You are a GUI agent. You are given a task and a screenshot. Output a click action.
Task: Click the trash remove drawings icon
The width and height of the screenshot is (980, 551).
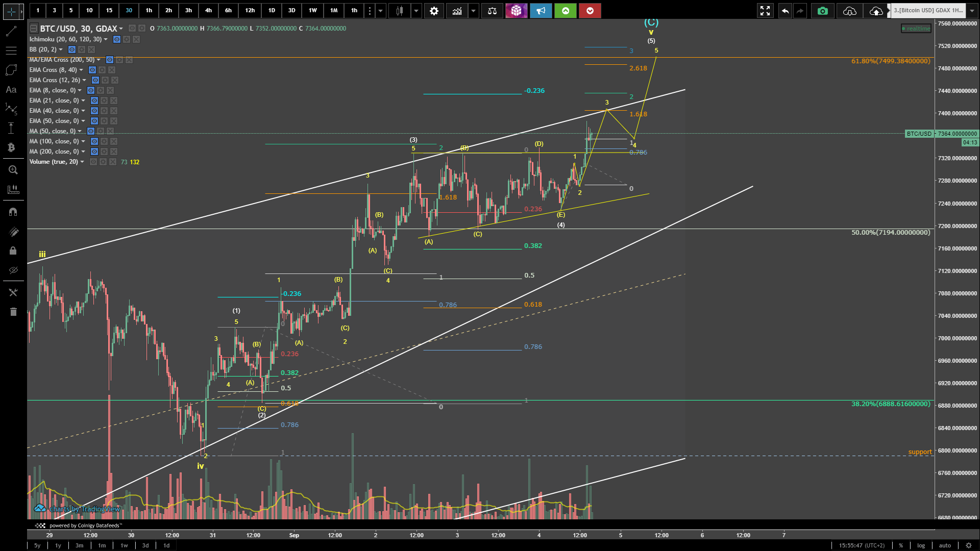(x=13, y=312)
